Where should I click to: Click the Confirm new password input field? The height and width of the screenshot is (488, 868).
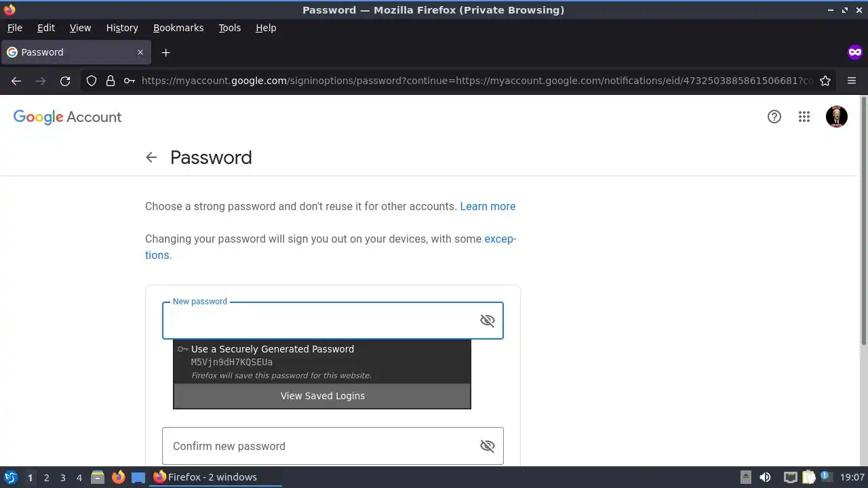[x=319, y=446]
